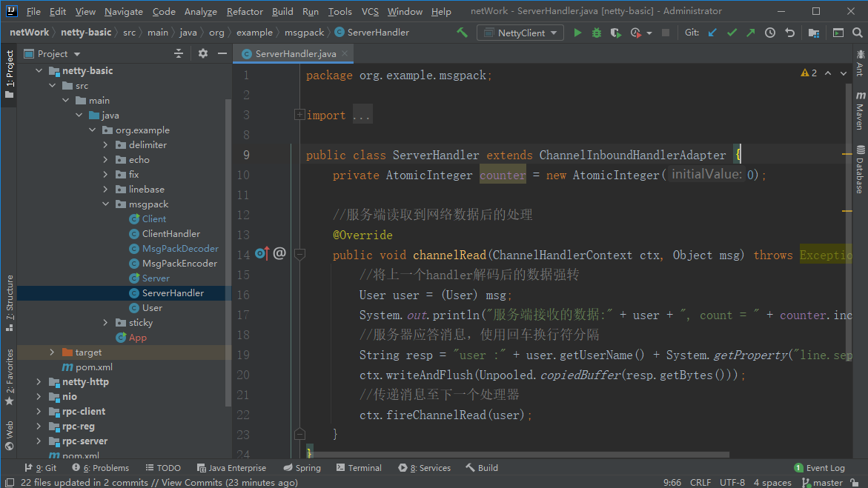
Task: Expand the netty-http module
Action: point(39,382)
